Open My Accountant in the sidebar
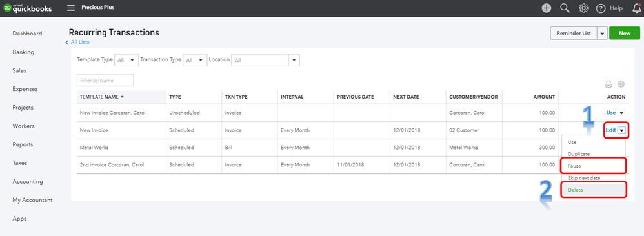This screenshot has height=236, width=644. (32, 201)
